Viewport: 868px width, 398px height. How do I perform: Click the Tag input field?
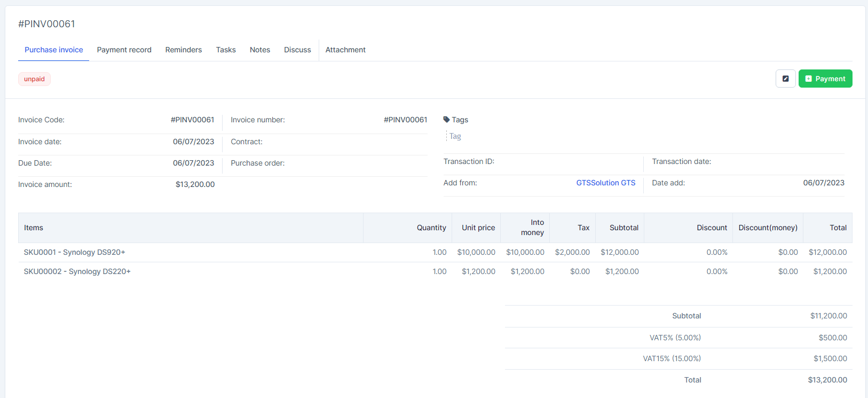pos(534,136)
